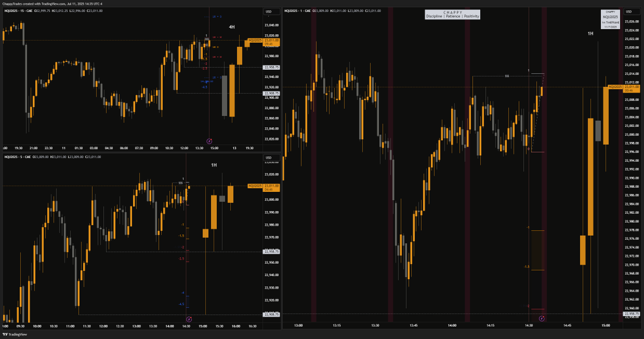This screenshot has height=339, width=644.
Task: Click the 04:30 time axis label
Action: 109,148
